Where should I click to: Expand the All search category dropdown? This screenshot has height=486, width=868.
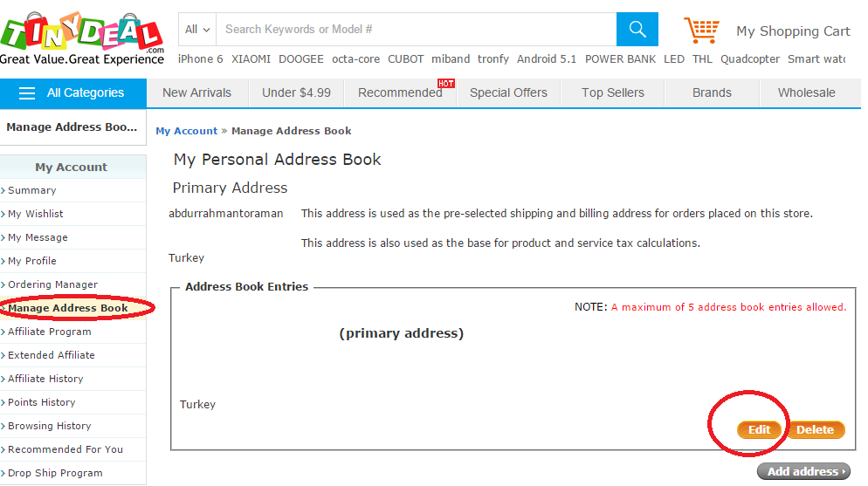197,30
